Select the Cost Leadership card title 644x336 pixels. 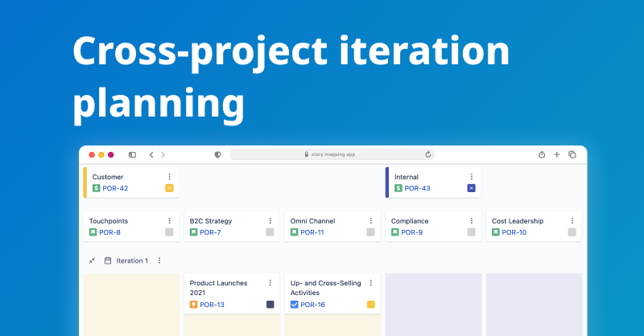coord(518,221)
